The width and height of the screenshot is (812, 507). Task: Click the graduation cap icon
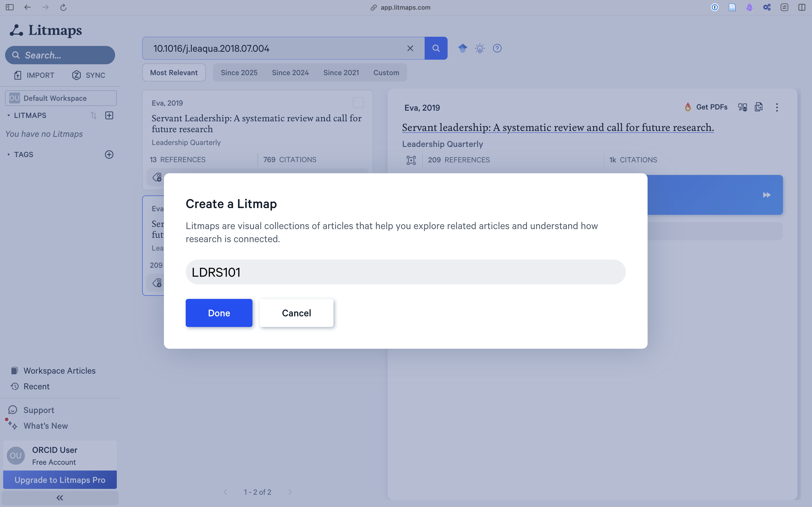tap(462, 48)
